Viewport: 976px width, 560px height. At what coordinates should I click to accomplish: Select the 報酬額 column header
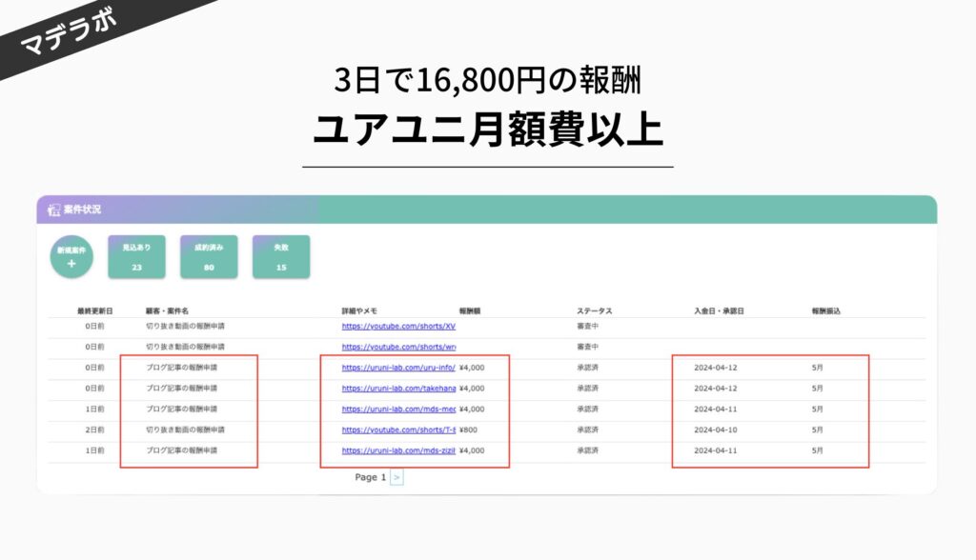(469, 310)
